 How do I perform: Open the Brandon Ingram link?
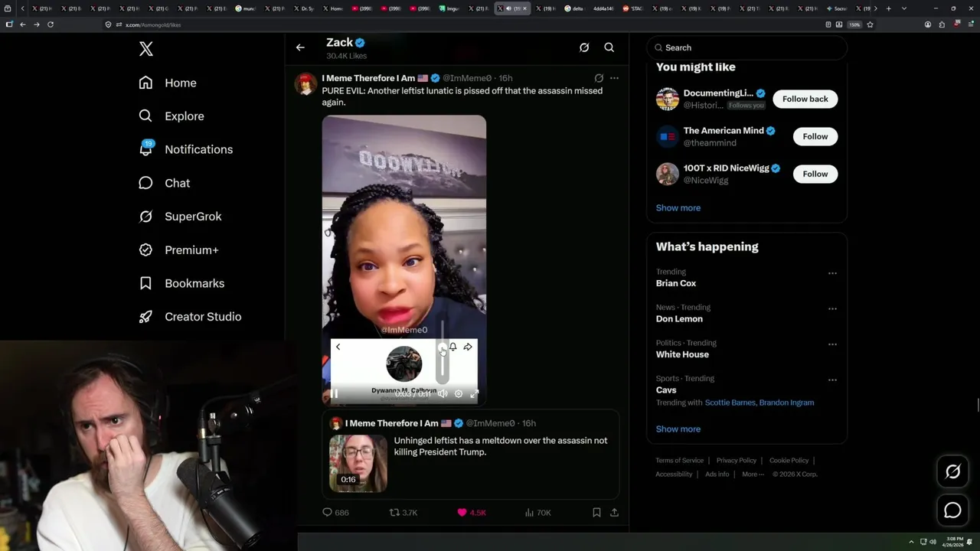(x=786, y=403)
